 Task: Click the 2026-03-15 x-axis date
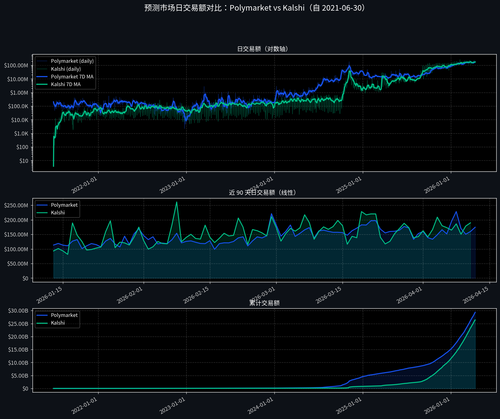(329, 295)
